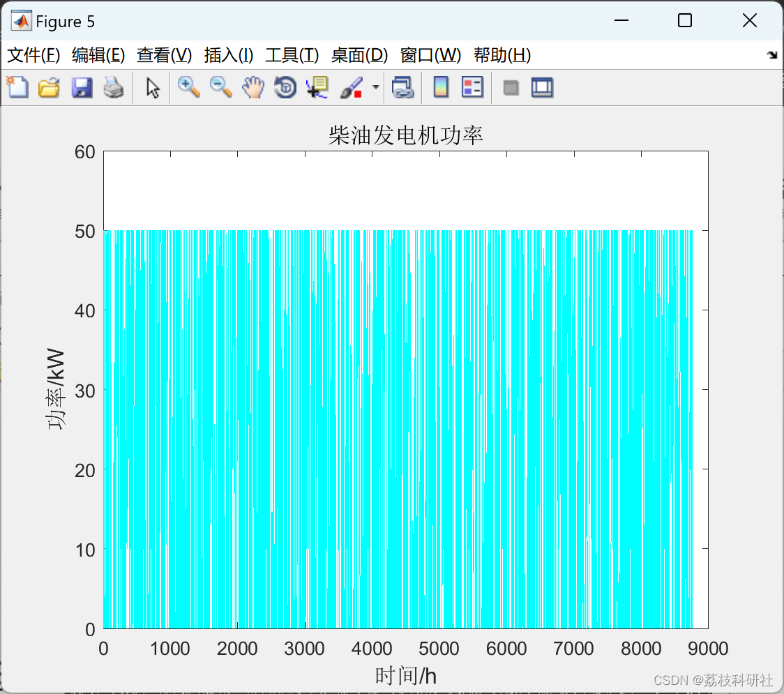Open the 工具(T) menu
Image resolution: width=784 pixels, height=694 pixels.
tap(292, 55)
